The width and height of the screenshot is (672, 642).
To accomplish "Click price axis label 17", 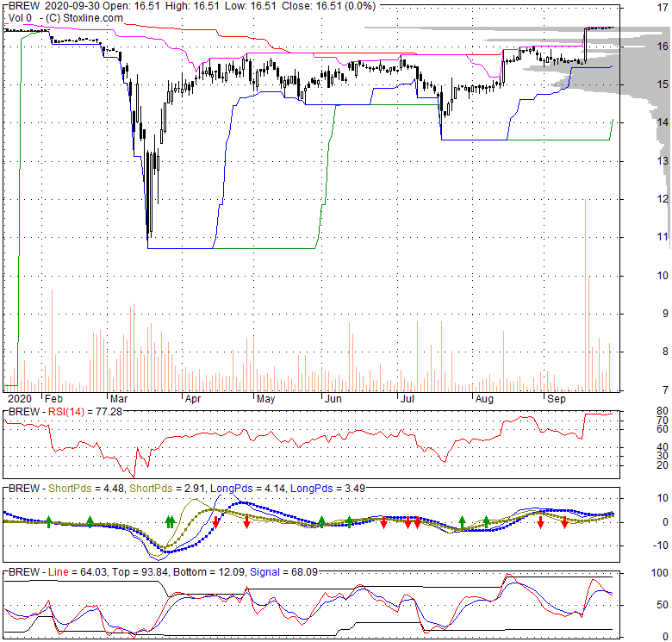I will [x=663, y=7].
